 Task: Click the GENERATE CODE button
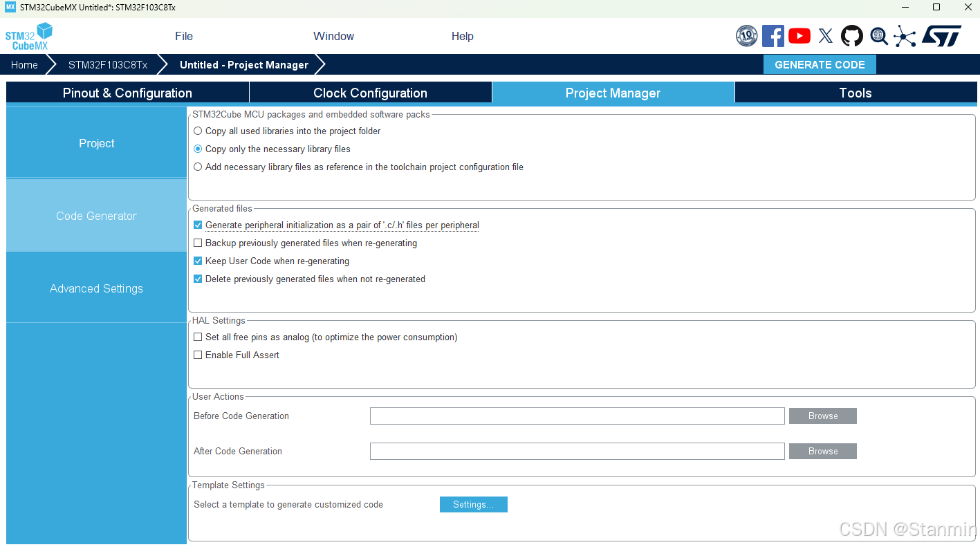[x=820, y=64]
